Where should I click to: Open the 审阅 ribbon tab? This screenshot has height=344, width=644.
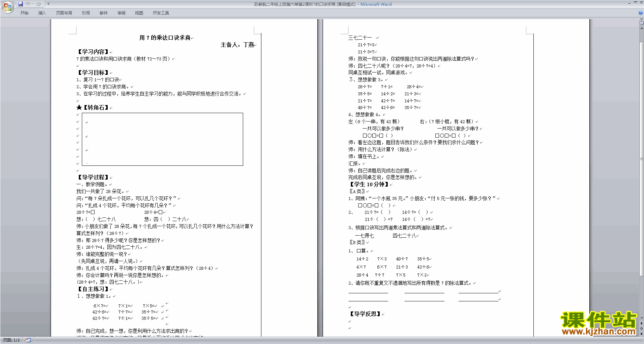click(x=121, y=13)
